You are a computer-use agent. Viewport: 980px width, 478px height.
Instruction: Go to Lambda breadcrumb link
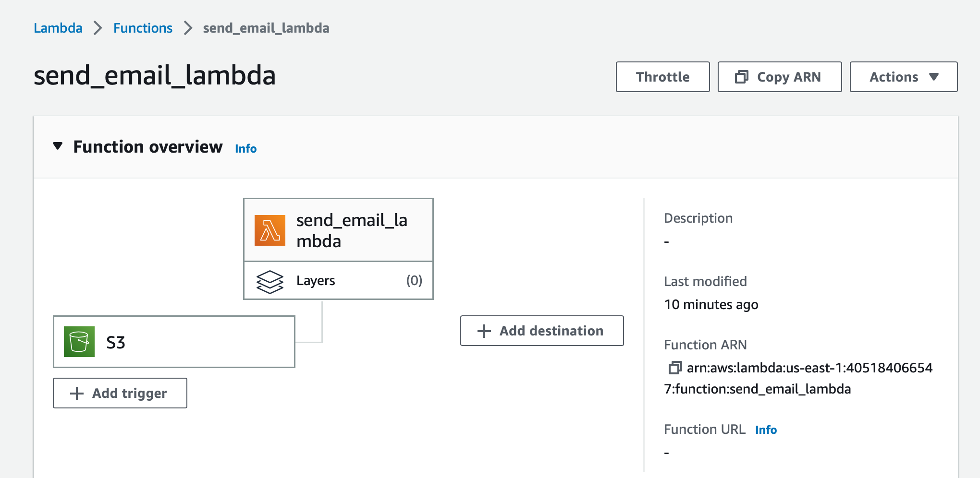point(58,28)
